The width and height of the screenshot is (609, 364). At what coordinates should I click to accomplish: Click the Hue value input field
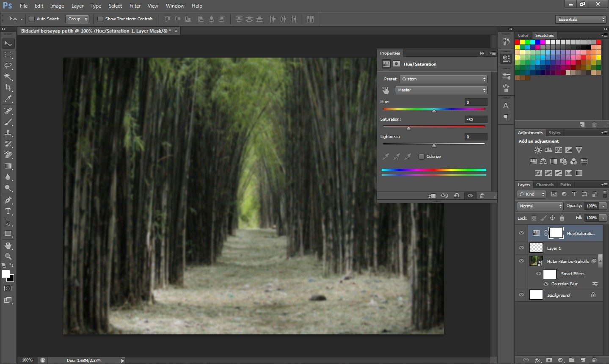476,102
